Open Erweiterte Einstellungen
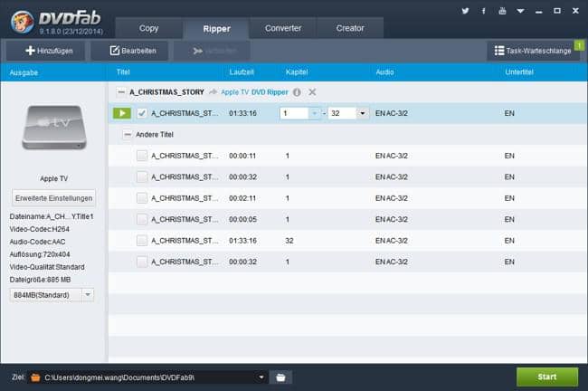This screenshot has width=588, height=391. tap(54, 198)
